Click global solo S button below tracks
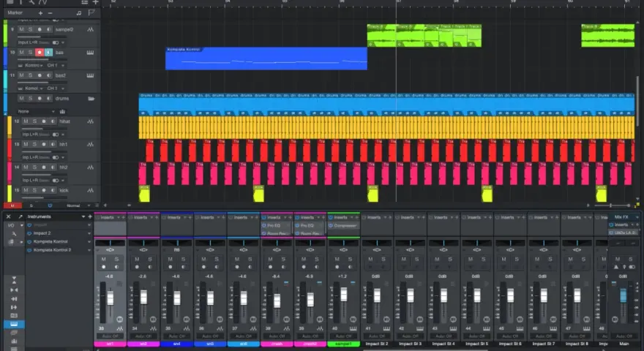 click(31, 205)
